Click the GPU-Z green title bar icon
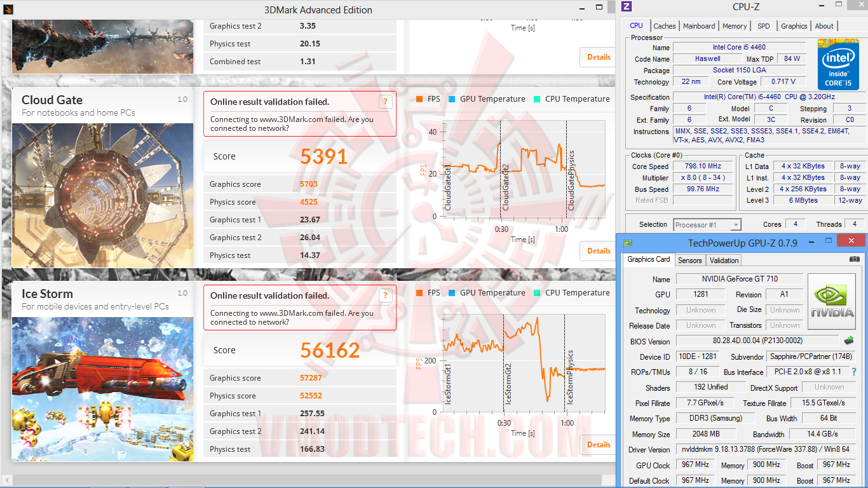 (628, 242)
